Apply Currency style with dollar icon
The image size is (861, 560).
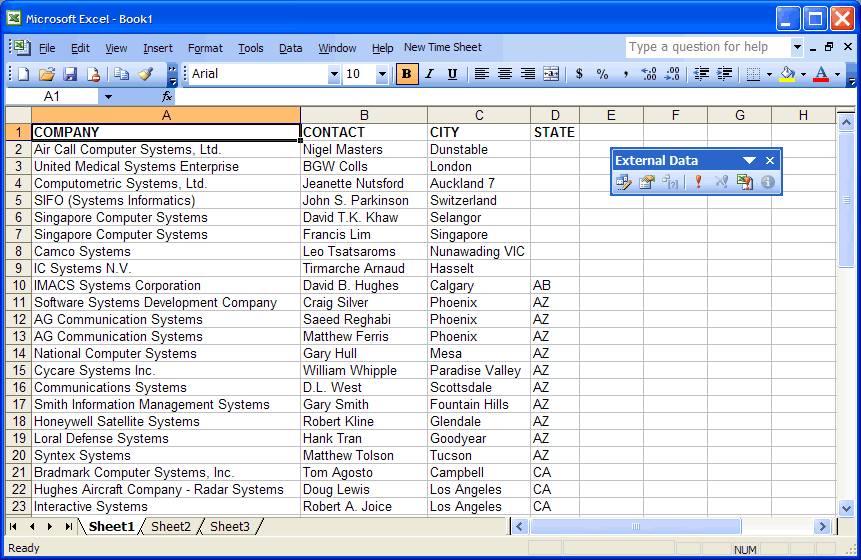579,74
